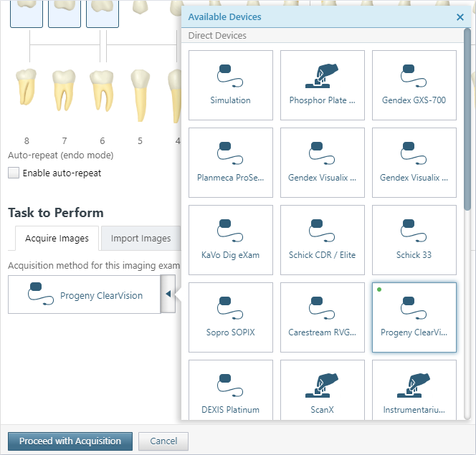Select the Gendex GXS-700 sensor
The height and width of the screenshot is (455, 476).
coord(414,85)
